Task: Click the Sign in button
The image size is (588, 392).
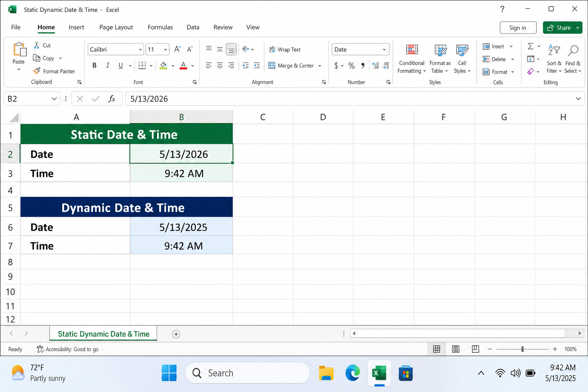Action: pos(518,28)
